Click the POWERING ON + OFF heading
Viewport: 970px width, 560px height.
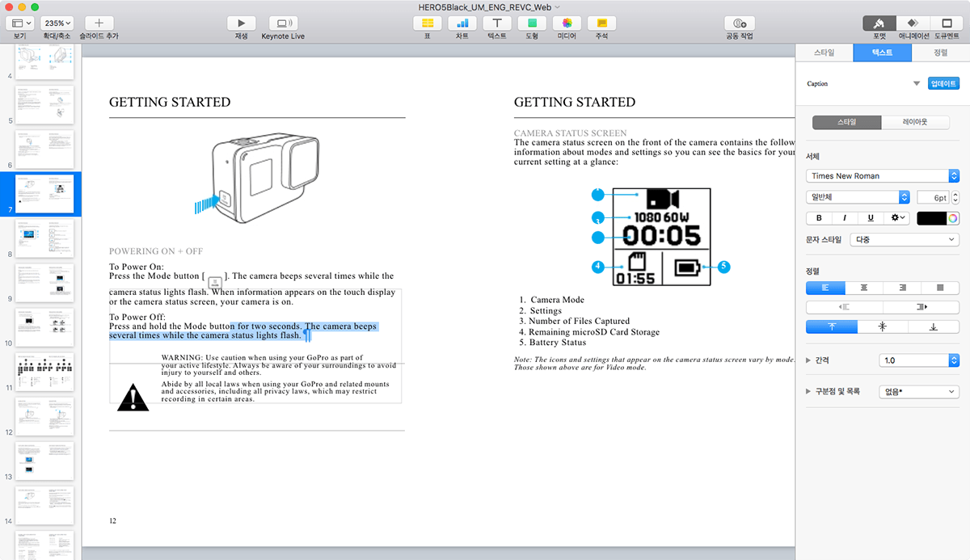[156, 251]
